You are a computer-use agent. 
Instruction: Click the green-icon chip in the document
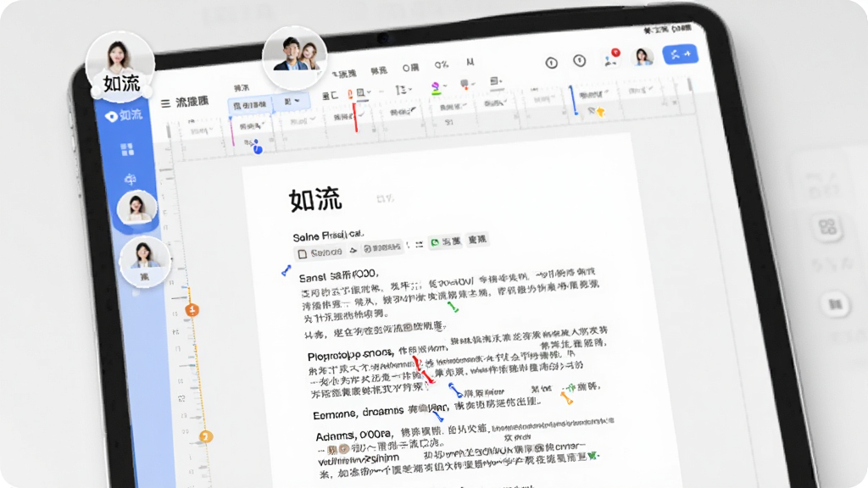coord(446,241)
